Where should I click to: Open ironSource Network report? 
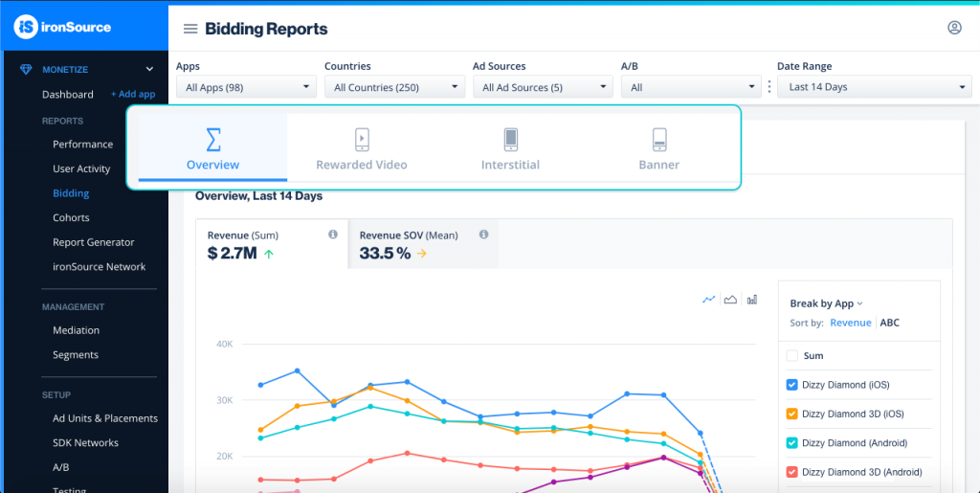[99, 266]
